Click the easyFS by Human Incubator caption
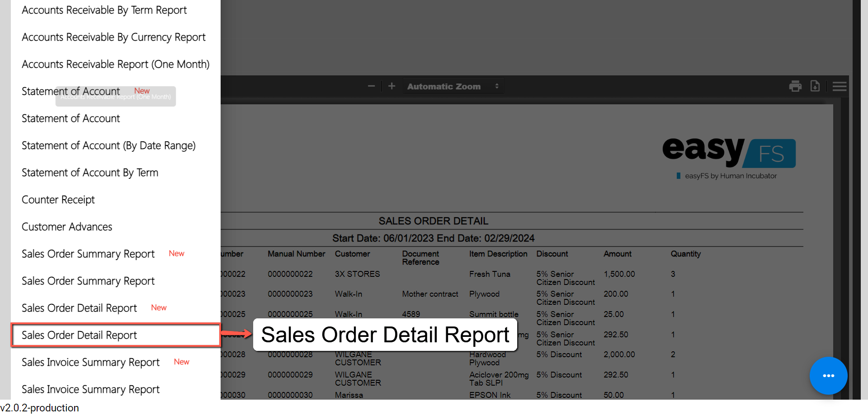This screenshot has height=415, width=868. (731, 176)
